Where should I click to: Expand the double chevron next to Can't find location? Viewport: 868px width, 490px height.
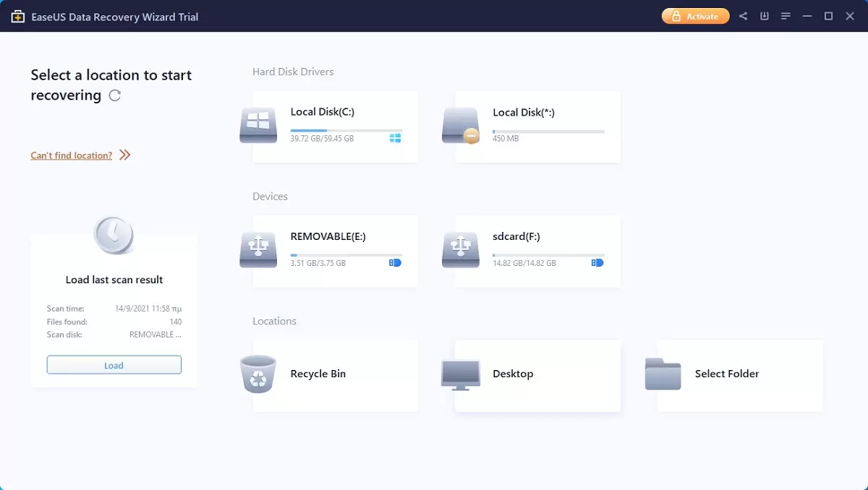[x=125, y=155]
